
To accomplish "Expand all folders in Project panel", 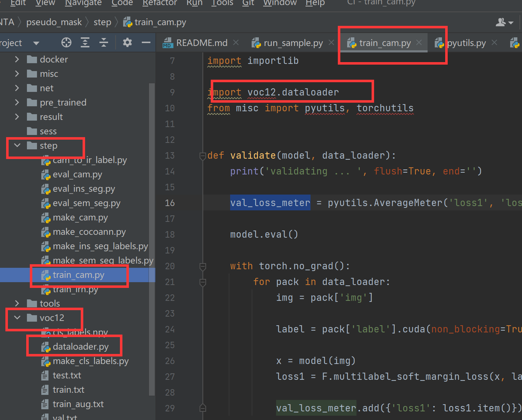I will click(x=85, y=42).
